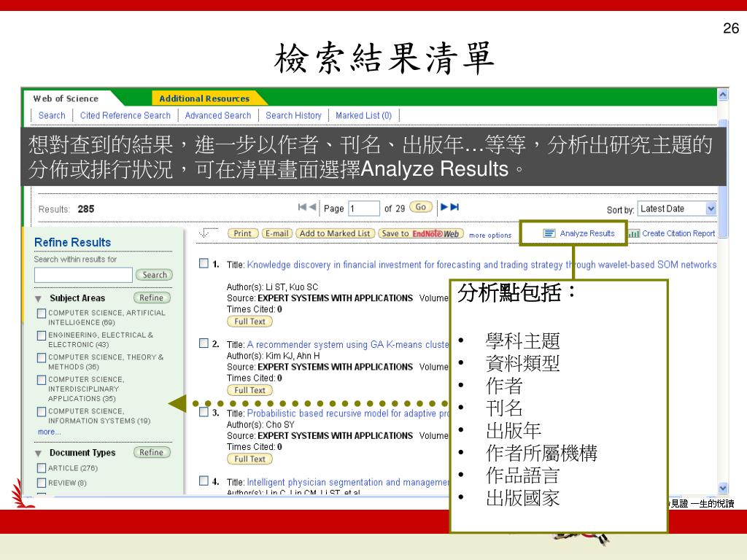Viewport: 747px width, 560px height.
Task: Switch to the Web of Science tab
Action: click(x=66, y=98)
